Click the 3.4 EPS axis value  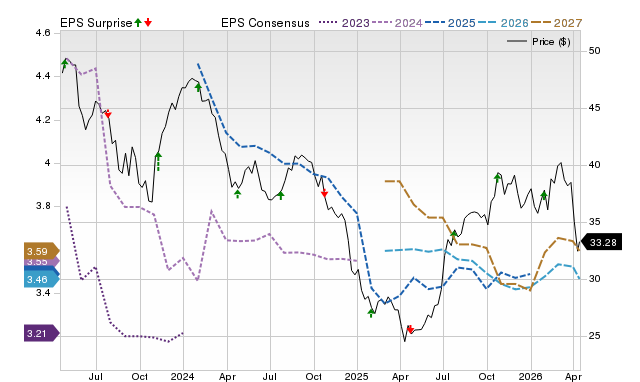pos(42,293)
